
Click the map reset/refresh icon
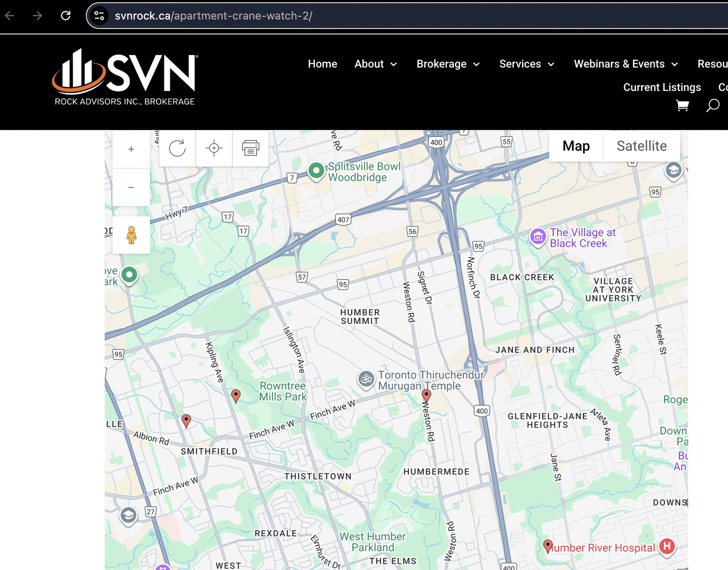pos(177,148)
